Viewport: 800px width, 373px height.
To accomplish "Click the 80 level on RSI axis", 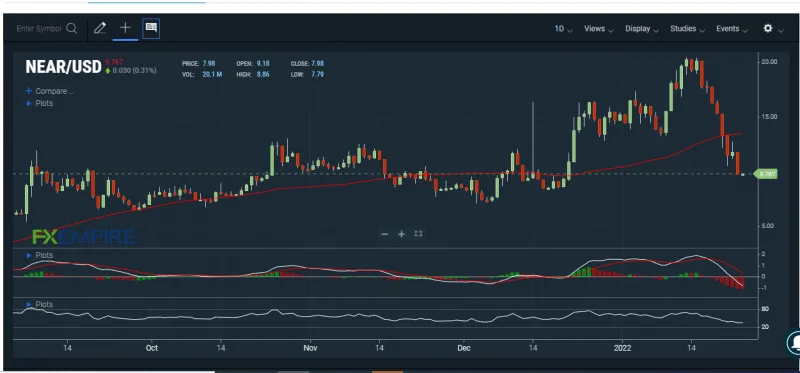I will point(765,309).
